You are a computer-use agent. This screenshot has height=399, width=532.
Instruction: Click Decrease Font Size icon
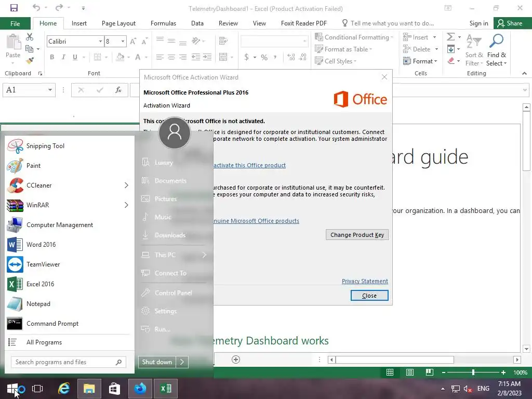(144, 42)
